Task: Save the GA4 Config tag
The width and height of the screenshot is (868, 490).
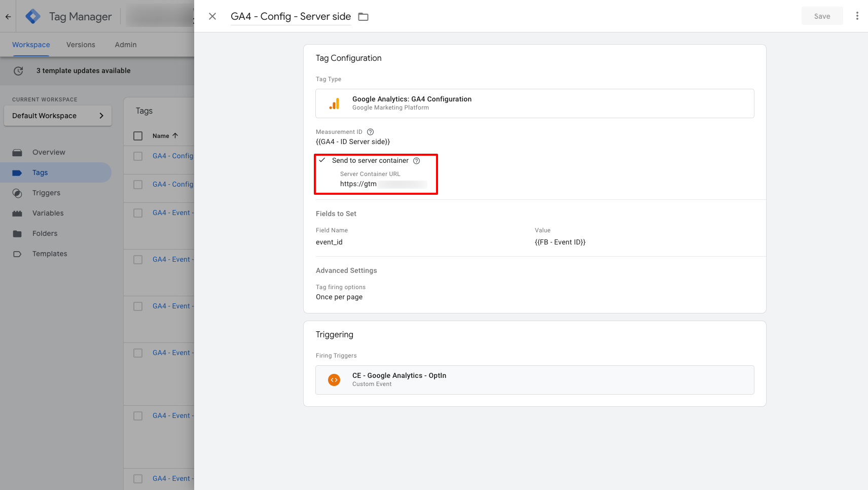Action: (822, 16)
